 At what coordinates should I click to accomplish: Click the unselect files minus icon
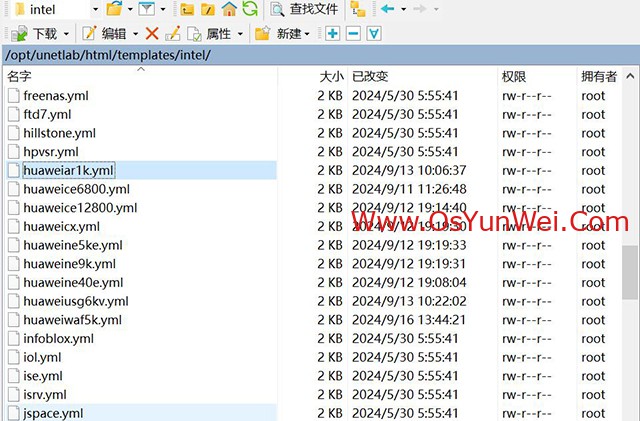[353, 33]
